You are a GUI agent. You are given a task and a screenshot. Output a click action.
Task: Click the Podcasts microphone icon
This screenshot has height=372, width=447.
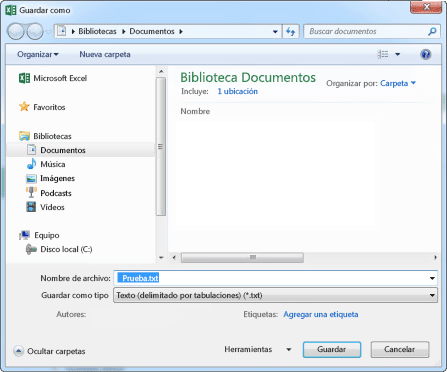(31, 192)
